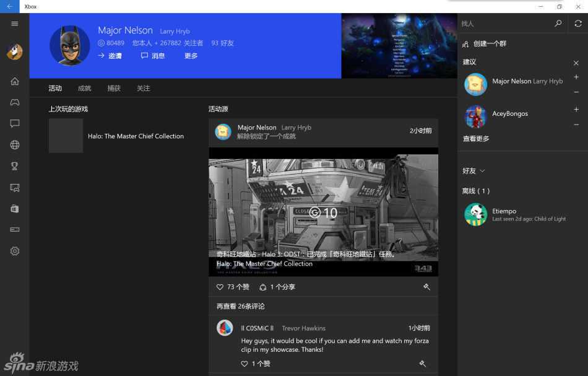Click 查看更多 under suggestions
Screen dimensions: 588x376
476,139
